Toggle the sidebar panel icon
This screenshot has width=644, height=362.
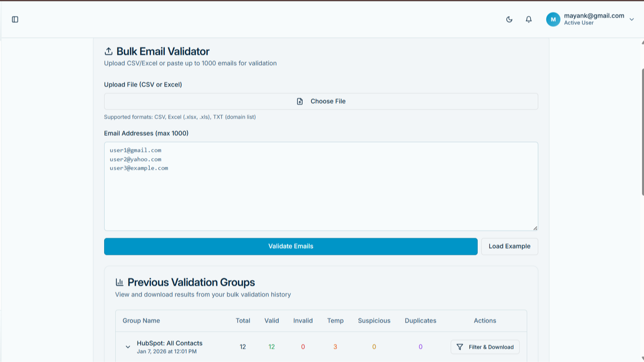click(15, 19)
